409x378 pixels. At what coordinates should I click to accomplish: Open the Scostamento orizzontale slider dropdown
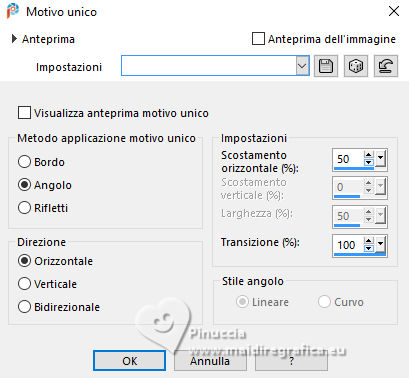pos(381,159)
